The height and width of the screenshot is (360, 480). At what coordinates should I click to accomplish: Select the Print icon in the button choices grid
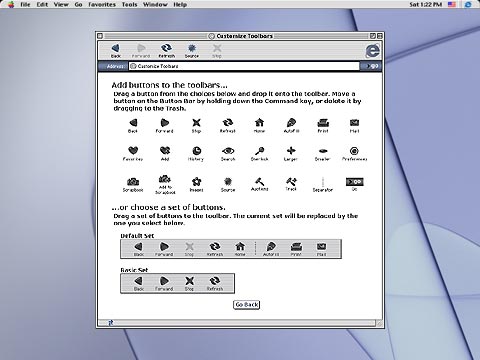(323, 126)
